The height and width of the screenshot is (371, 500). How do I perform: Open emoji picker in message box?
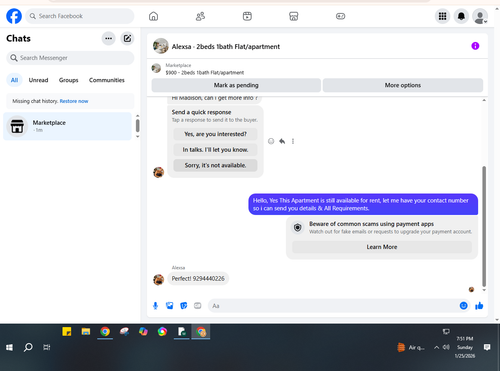463,306
